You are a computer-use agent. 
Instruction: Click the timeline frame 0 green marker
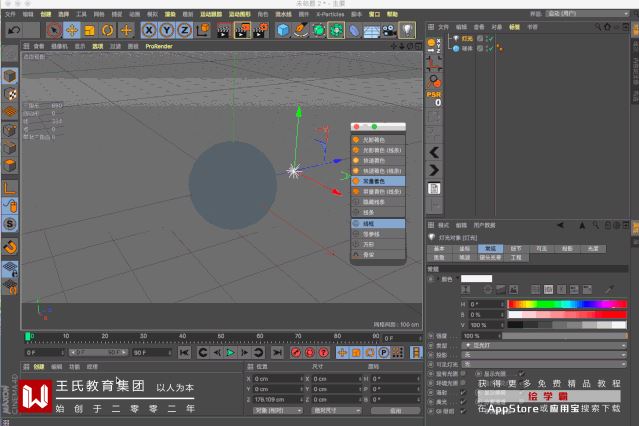coord(28,336)
